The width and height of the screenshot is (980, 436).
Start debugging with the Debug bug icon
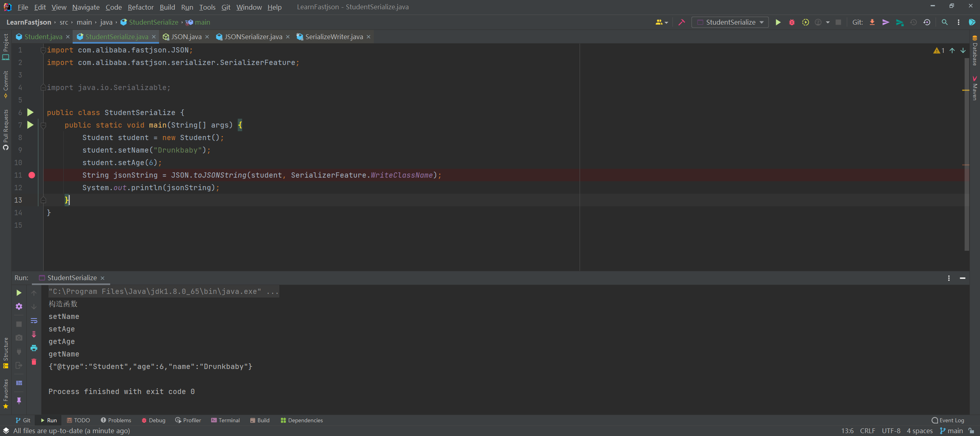pos(792,22)
